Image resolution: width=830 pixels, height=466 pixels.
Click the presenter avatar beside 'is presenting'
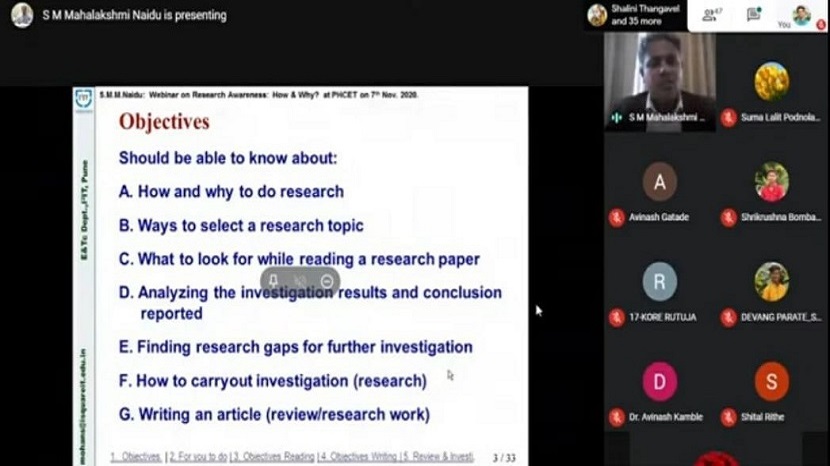tap(22, 15)
